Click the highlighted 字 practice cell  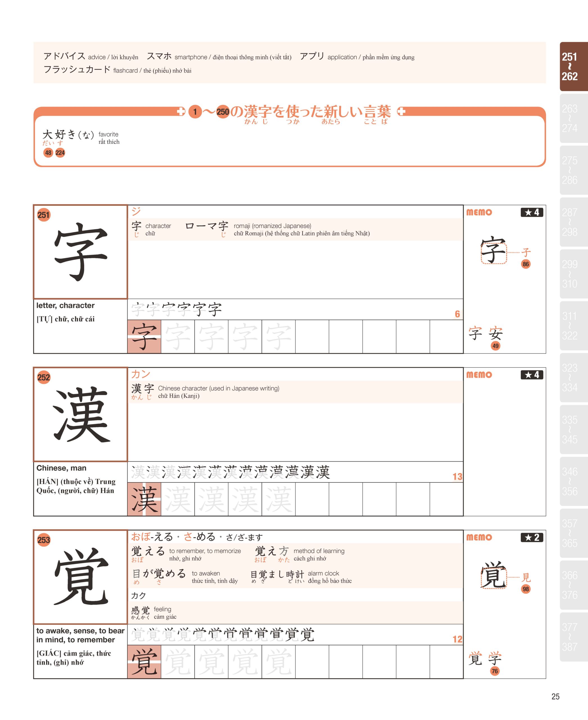tap(144, 337)
